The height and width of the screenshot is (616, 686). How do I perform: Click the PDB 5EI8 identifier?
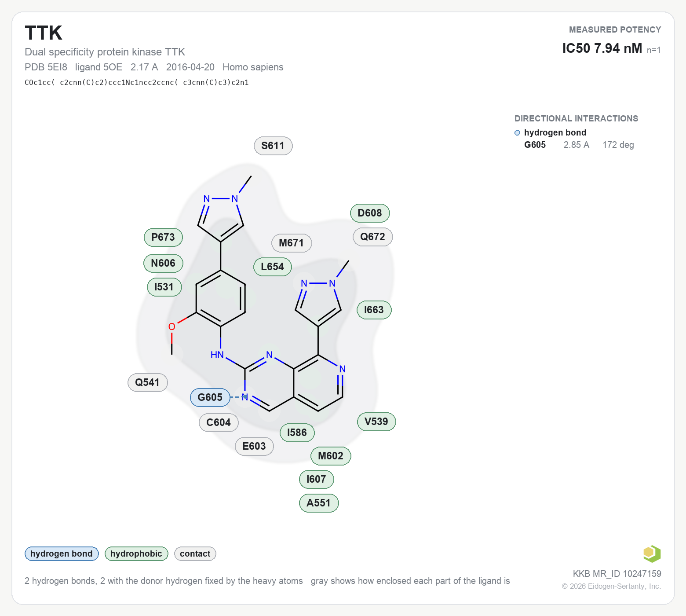[46, 67]
